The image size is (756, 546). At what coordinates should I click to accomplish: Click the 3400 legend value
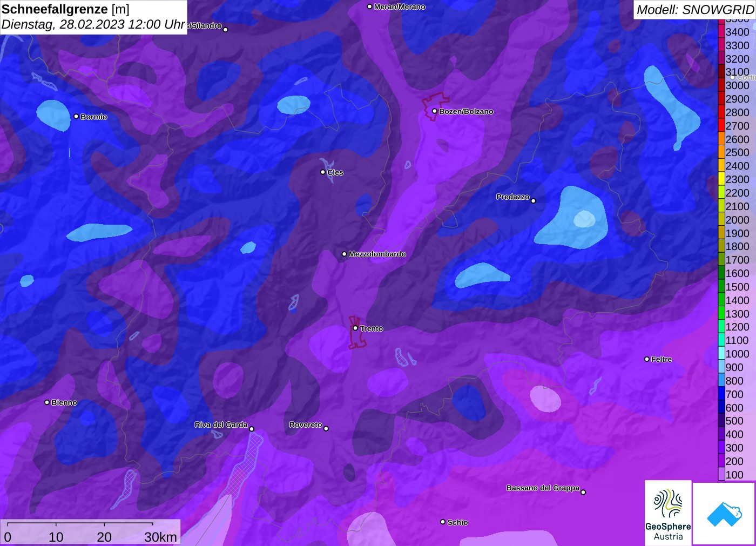[x=737, y=32]
